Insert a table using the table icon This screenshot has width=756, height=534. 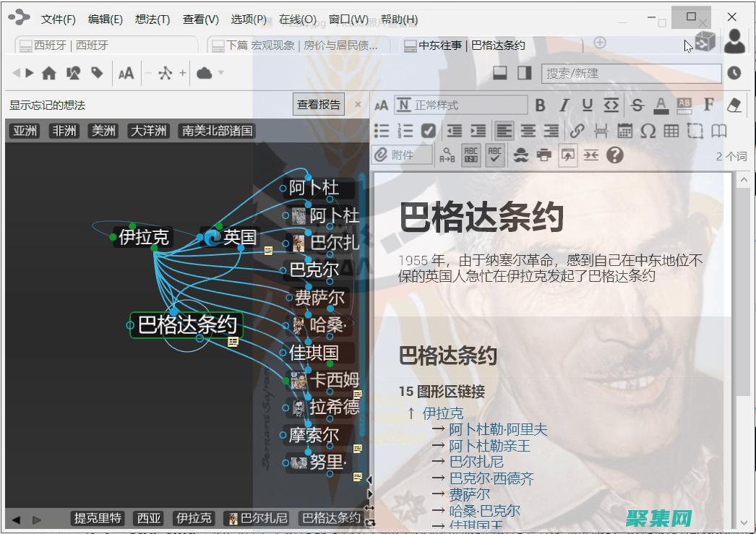click(672, 132)
